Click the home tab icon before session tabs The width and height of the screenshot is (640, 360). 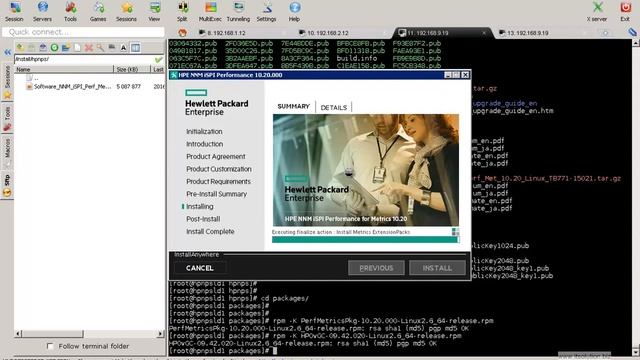click(x=182, y=33)
